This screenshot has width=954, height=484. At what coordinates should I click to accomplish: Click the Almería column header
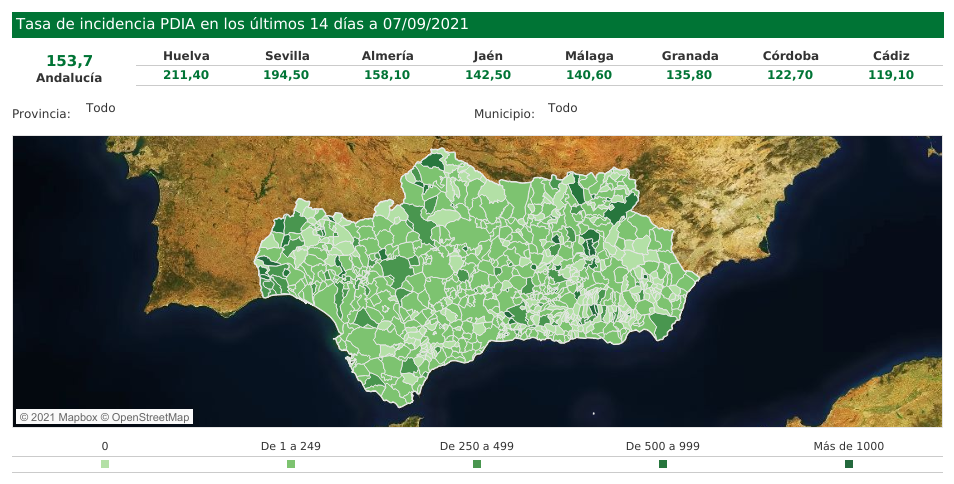point(388,56)
